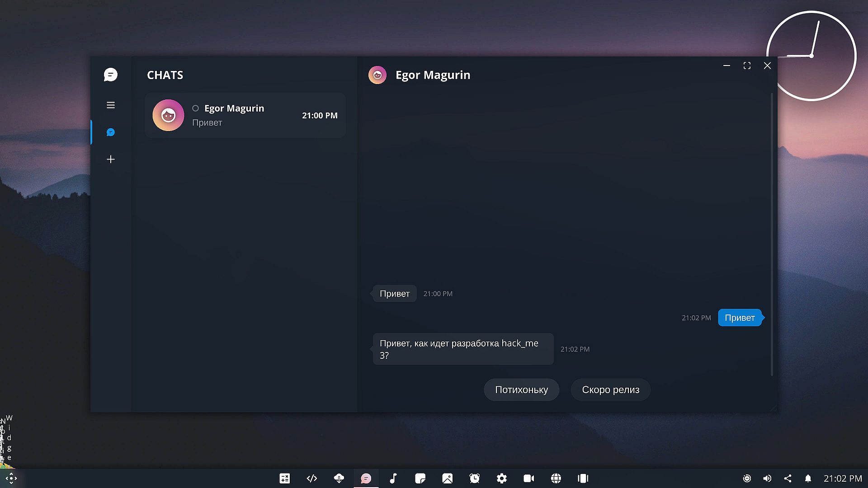
Task: Open the video camera app in dock
Action: 529,479
